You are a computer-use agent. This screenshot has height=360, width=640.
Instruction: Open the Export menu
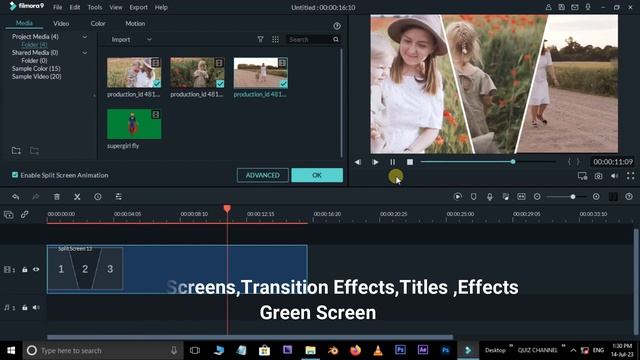pyautogui.click(x=138, y=7)
